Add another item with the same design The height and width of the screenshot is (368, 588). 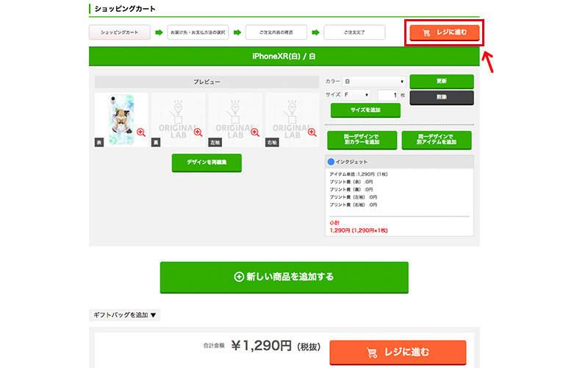[437, 140]
